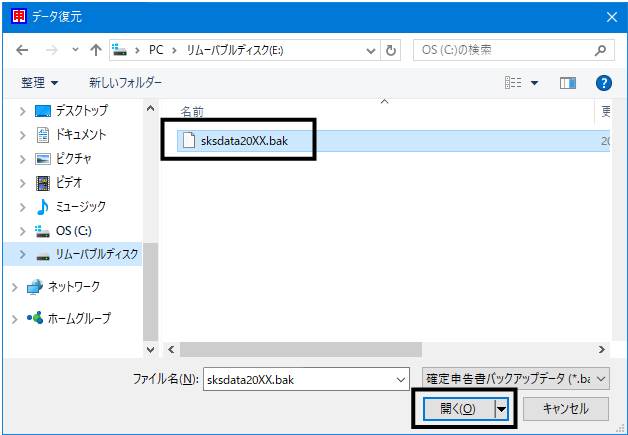Toggle the preview pane icon
Image resolution: width=628 pixels, height=435 pixels.
coord(568,83)
